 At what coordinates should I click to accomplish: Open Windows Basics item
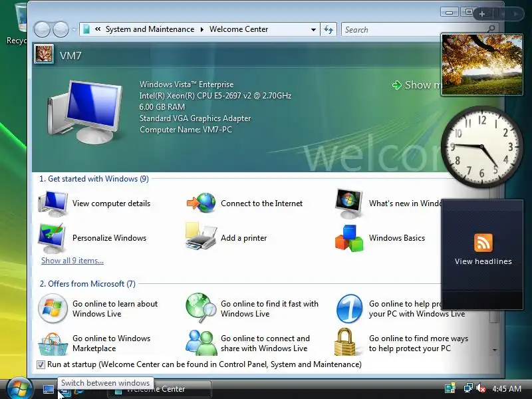point(380,238)
